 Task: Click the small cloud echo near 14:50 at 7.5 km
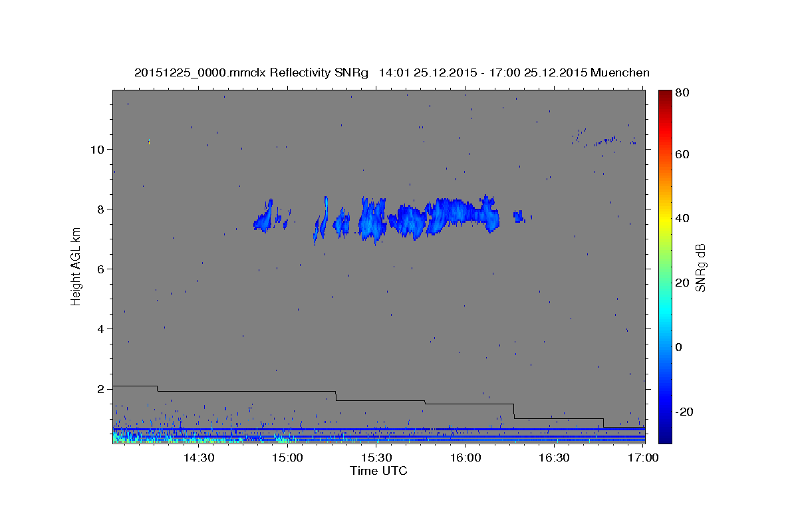pyautogui.click(x=264, y=217)
